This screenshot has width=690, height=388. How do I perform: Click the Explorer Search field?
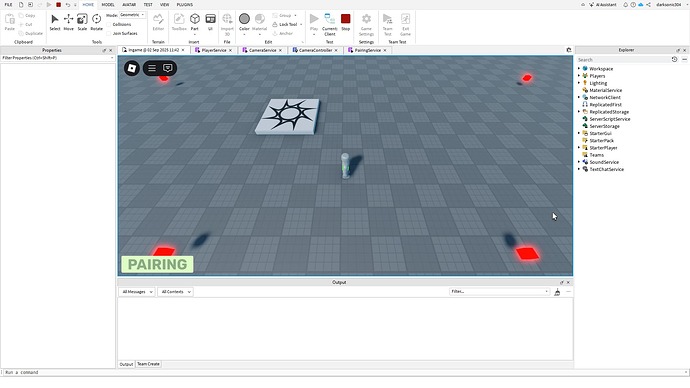pyautogui.click(x=623, y=59)
